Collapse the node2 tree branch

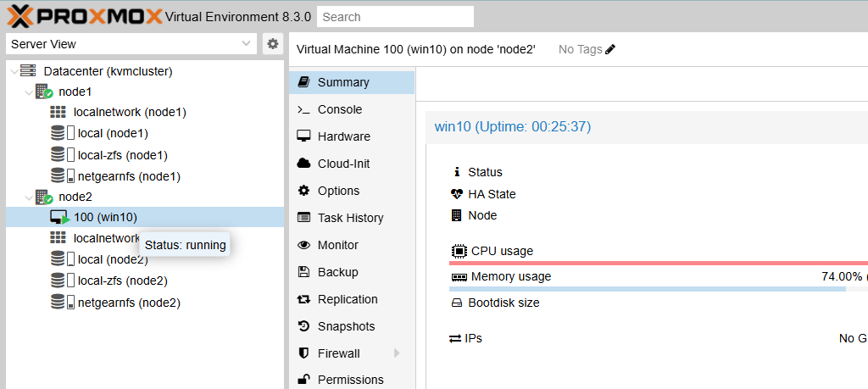click(x=28, y=197)
